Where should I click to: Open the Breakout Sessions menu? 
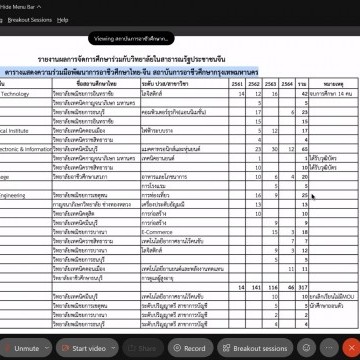click(30, 20)
